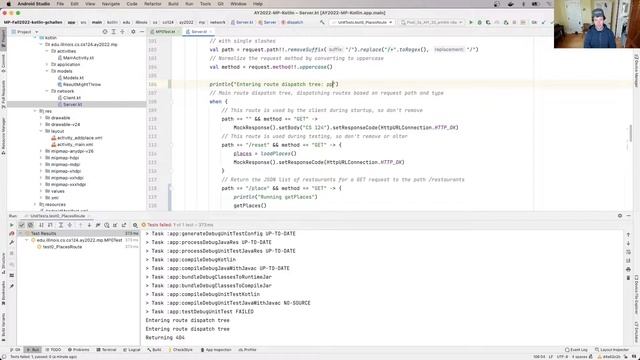Toggle show ignored tests button

click(x=30, y=225)
